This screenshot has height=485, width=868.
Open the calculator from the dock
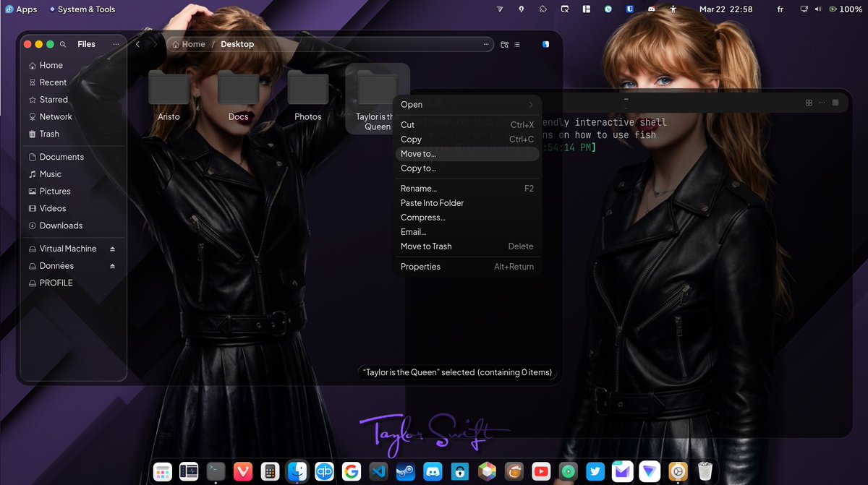(269, 471)
